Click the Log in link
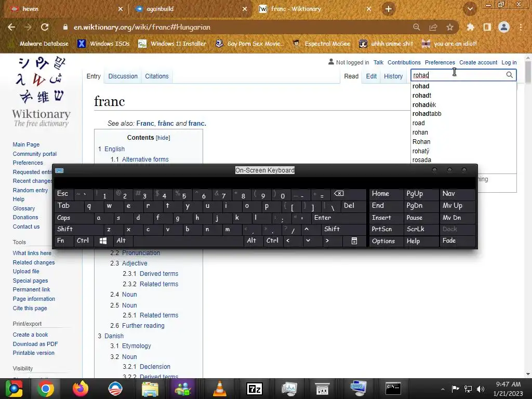532x399 pixels. [x=509, y=62]
